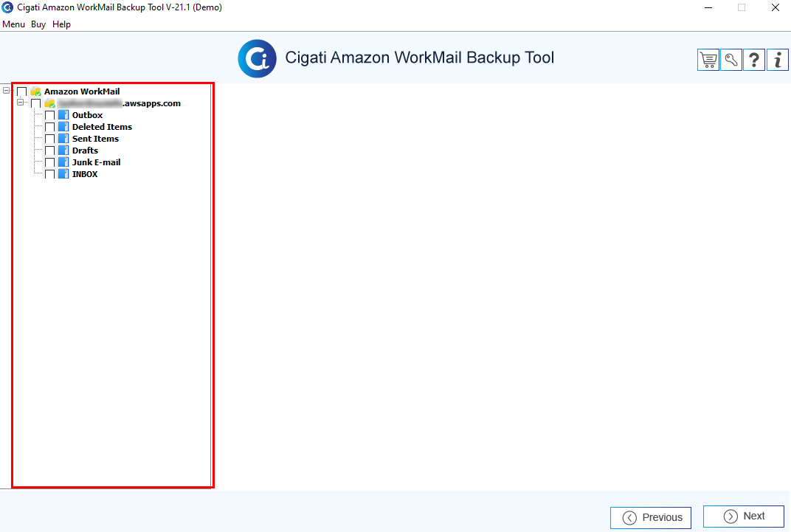
Task: Select the Sent Items folder label
Action: (x=95, y=139)
